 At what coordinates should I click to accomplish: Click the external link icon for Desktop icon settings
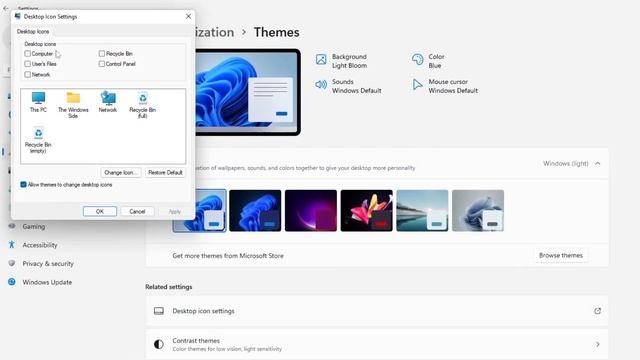(x=598, y=311)
